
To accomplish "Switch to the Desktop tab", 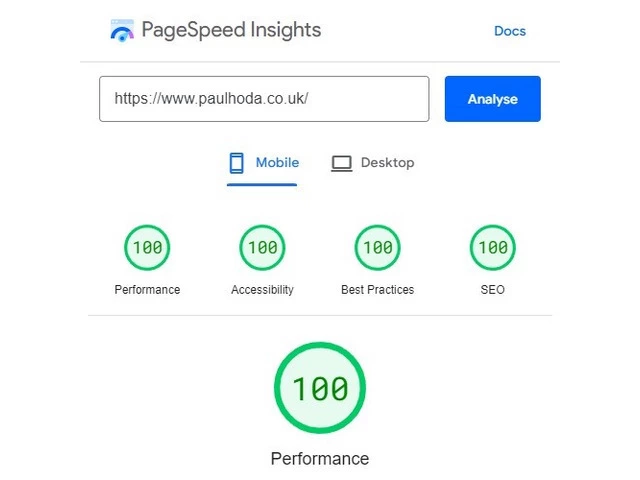I will pyautogui.click(x=373, y=163).
